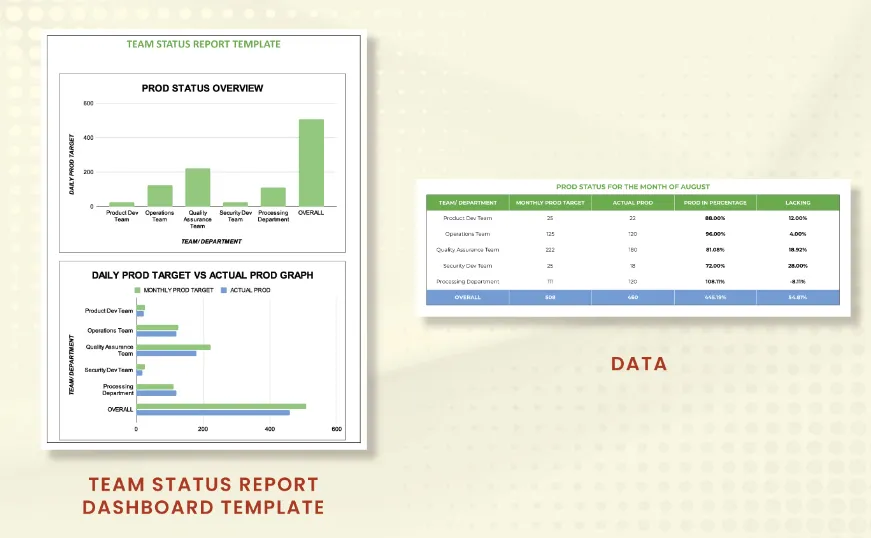Viewport: 871px width, 538px height.
Task: Click the 'Product Dev Team' label under column chart
Action: [x=122, y=216]
